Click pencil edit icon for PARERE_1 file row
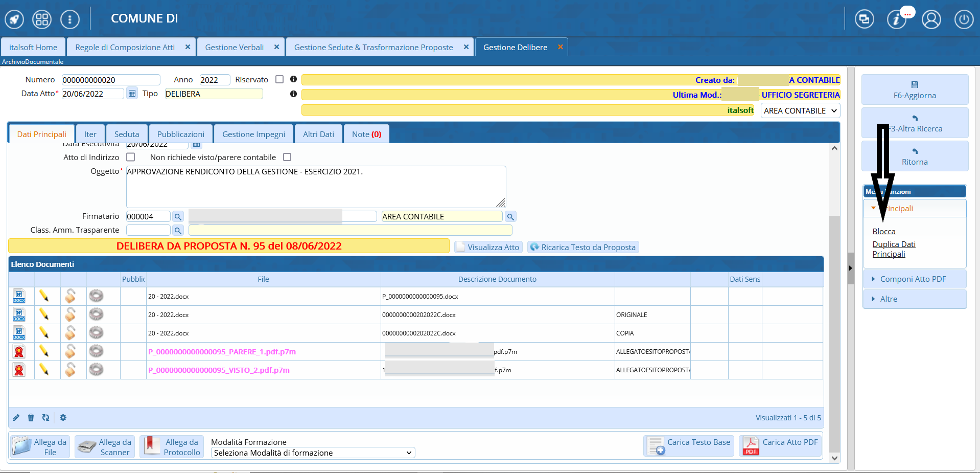 (44, 351)
